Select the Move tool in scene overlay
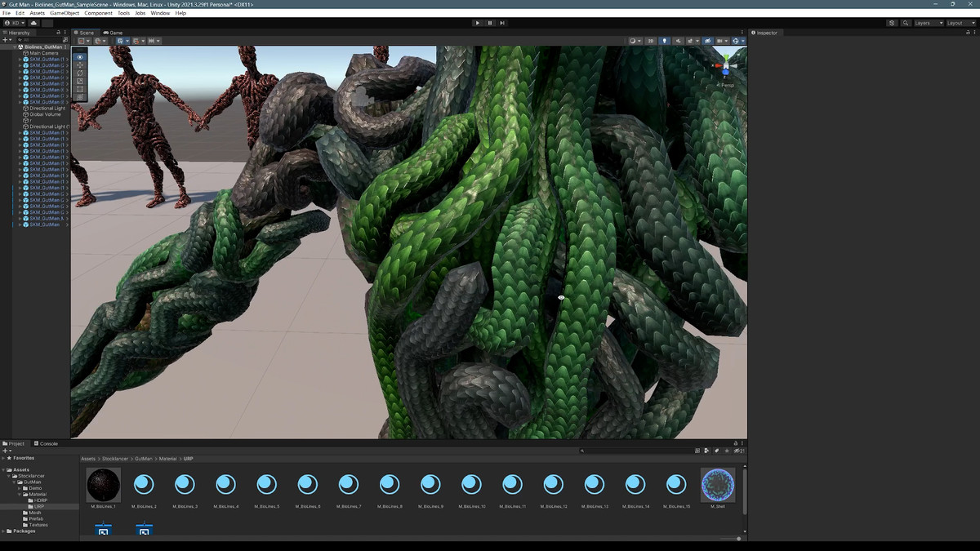980x551 pixels. point(80,65)
